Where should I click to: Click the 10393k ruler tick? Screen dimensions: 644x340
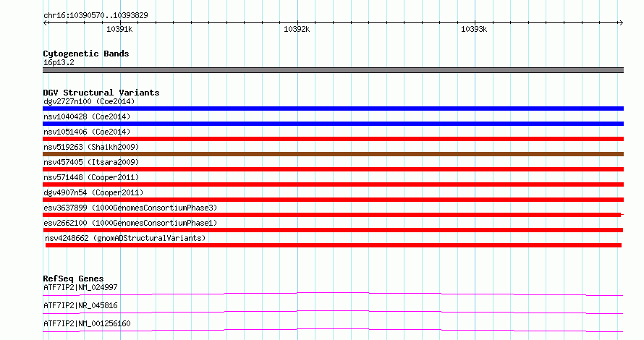(475, 29)
